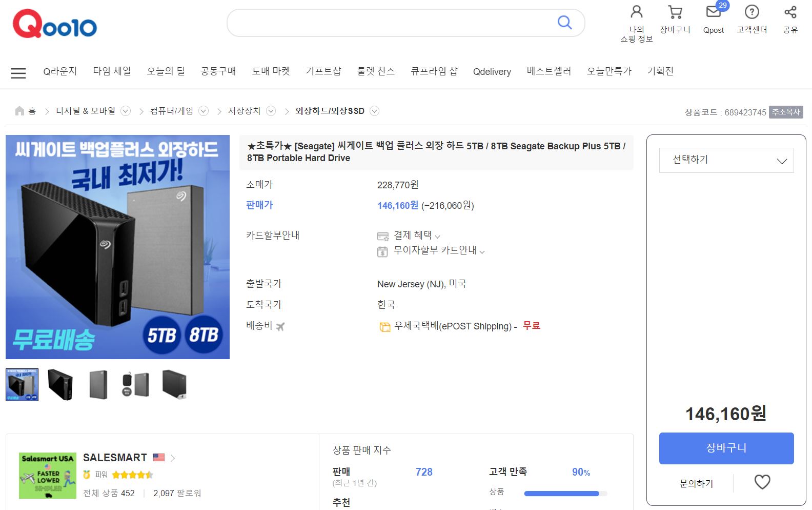
Task: Open Q라운지 menu
Action: tap(60, 71)
